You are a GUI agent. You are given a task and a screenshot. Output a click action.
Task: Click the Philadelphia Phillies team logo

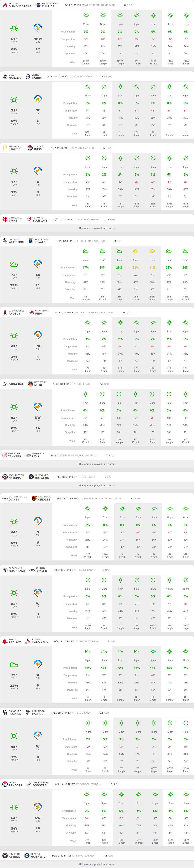click(38, 5)
